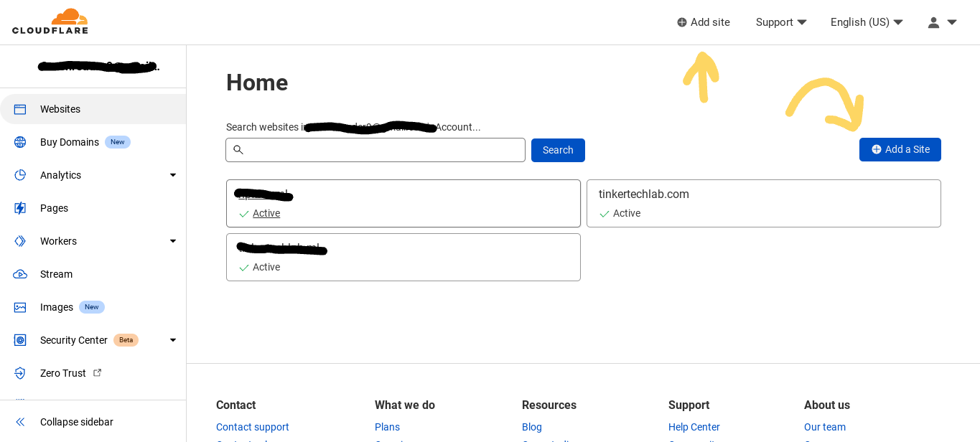Open the Support dropdown menu
This screenshot has width=980, height=442.
tap(781, 22)
